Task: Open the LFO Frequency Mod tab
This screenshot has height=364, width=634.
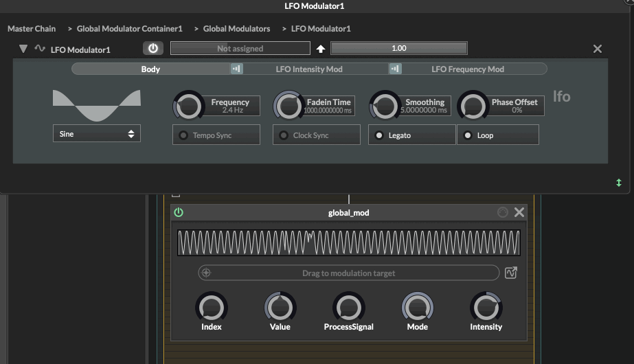Action: 468,69
